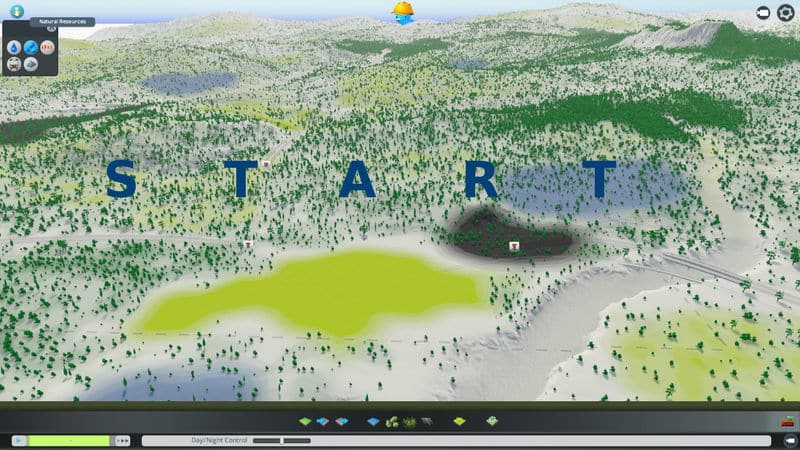Image resolution: width=800 pixels, height=450 pixels.
Task: Toggle the free camera mode icon
Action: pos(764,13)
